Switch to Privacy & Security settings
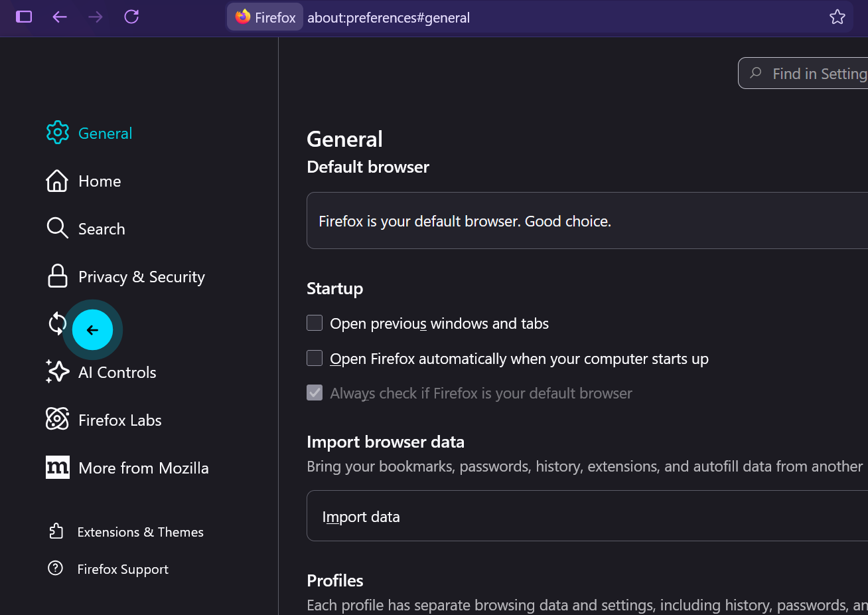Screen dimensions: 868x615 141,277
